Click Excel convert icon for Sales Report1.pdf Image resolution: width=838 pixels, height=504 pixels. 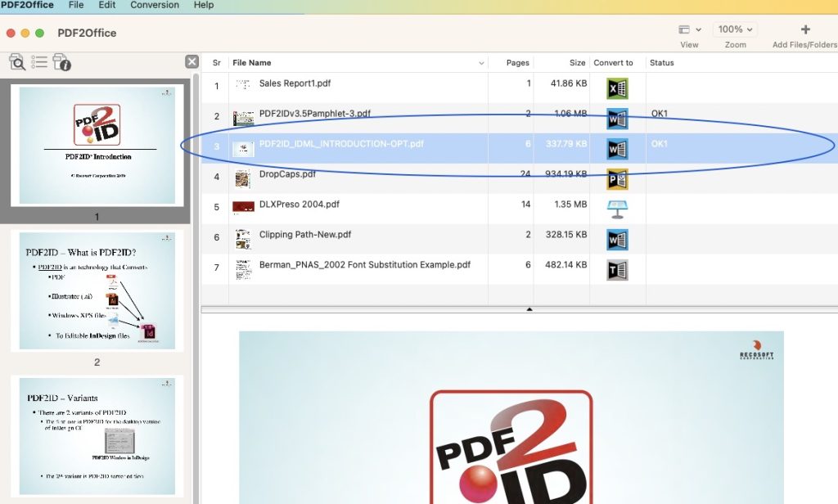click(x=617, y=88)
